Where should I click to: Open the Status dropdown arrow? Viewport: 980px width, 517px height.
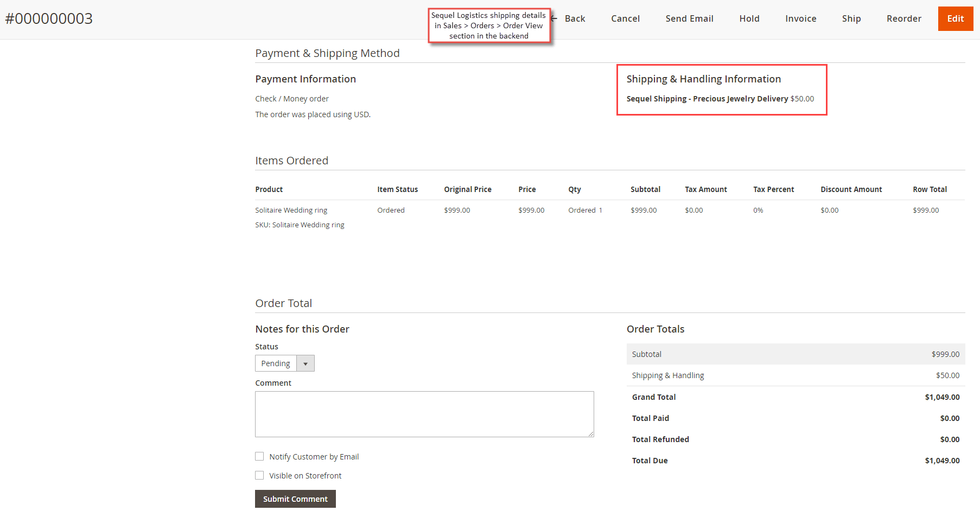coord(305,363)
